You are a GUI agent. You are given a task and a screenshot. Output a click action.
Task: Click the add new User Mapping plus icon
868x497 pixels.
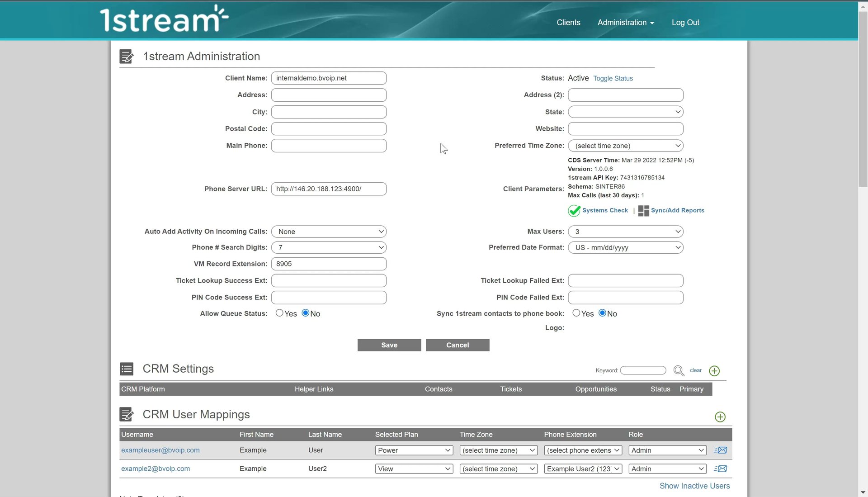tap(720, 417)
